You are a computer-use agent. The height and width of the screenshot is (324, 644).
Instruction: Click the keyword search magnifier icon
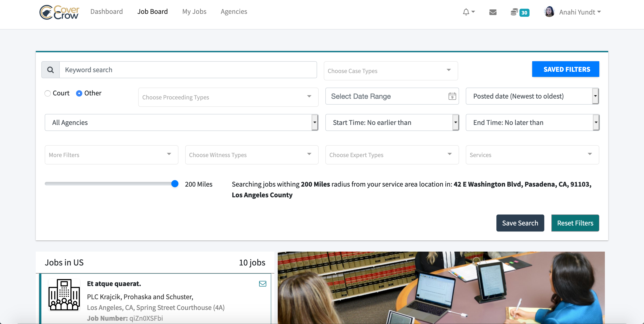[51, 70]
